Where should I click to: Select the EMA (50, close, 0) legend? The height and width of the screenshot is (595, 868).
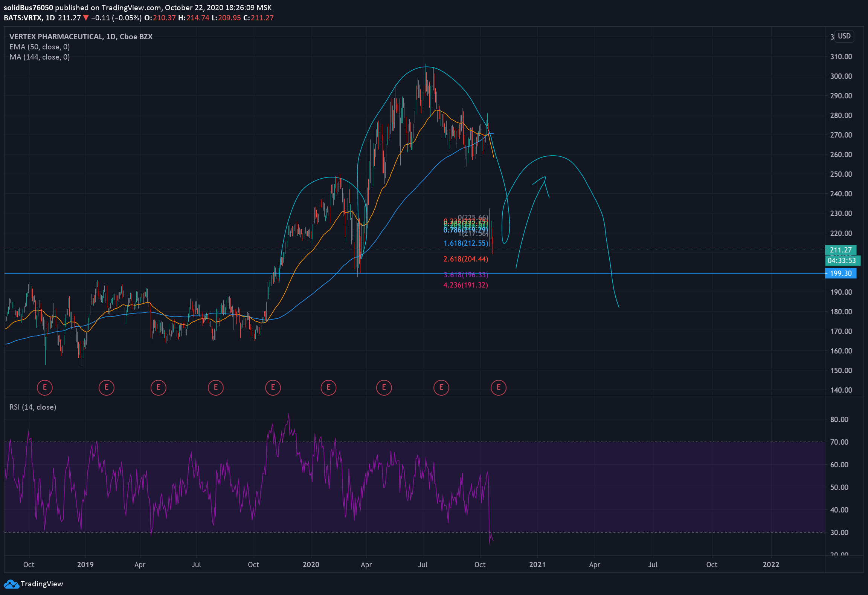[x=40, y=47]
